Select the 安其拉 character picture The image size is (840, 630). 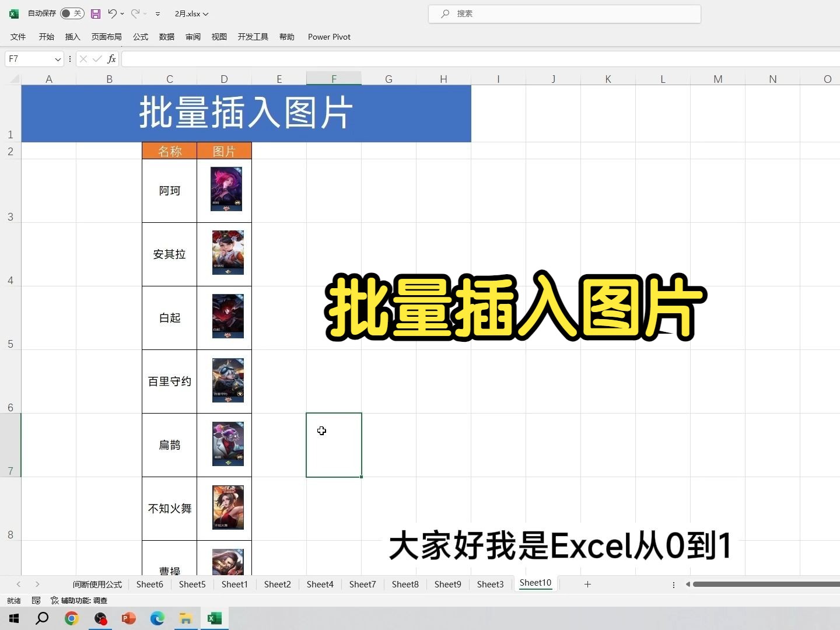tap(228, 253)
